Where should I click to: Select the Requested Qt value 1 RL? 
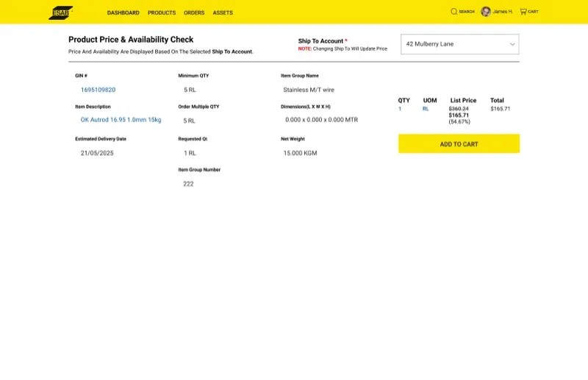[190, 153]
